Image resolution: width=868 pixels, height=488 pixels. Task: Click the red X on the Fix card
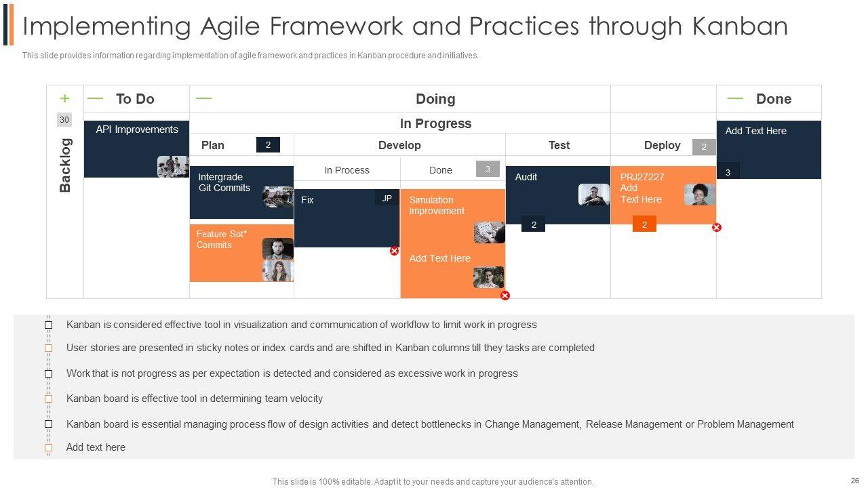(x=394, y=251)
